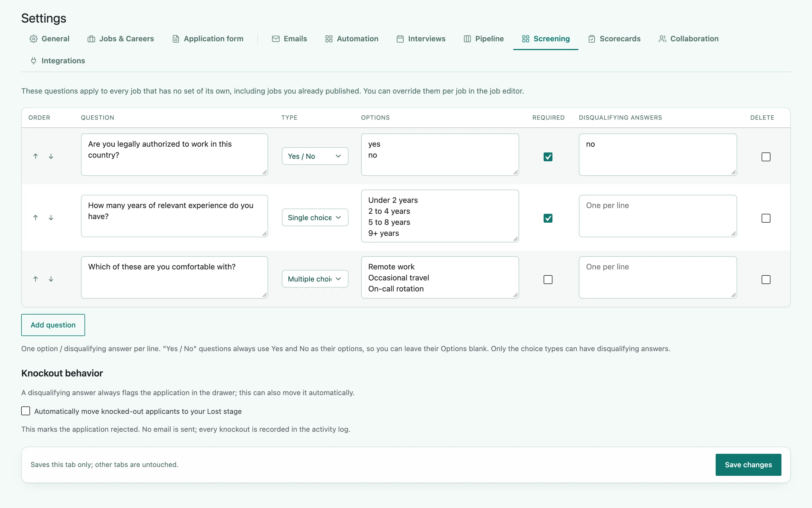Switch to the Automation tab
The height and width of the screenshot is (508, 812).
352,39
